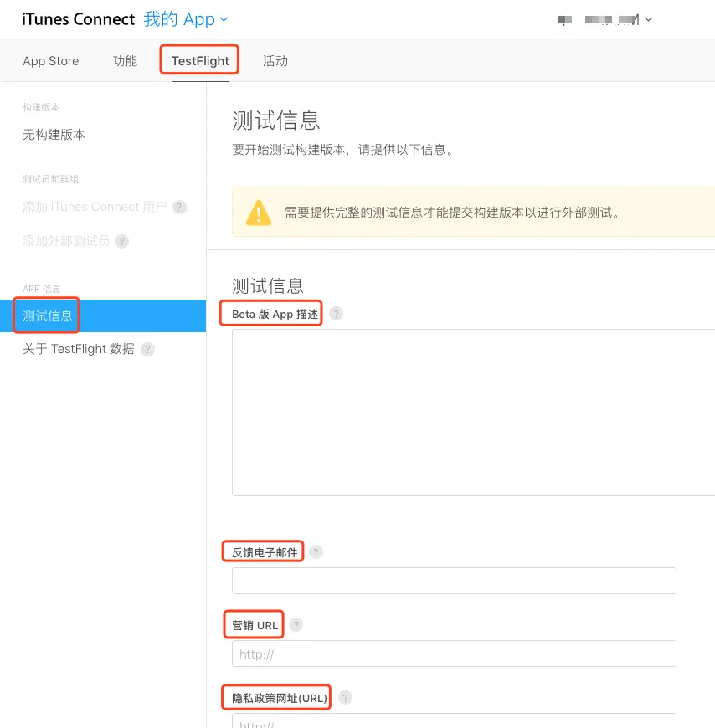Screen dimensions: 715x728
Task: Click the 营销 URL field label
Action: [255, 625]
